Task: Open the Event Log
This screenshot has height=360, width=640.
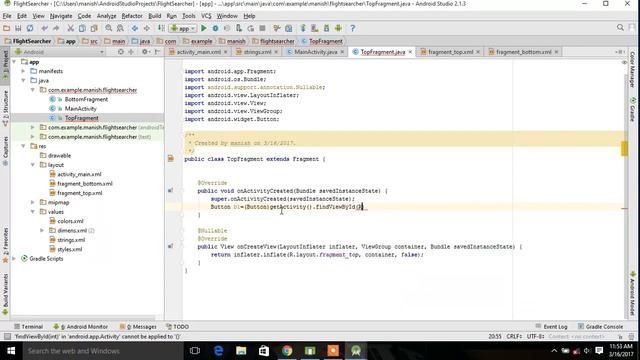Action: 551,327
